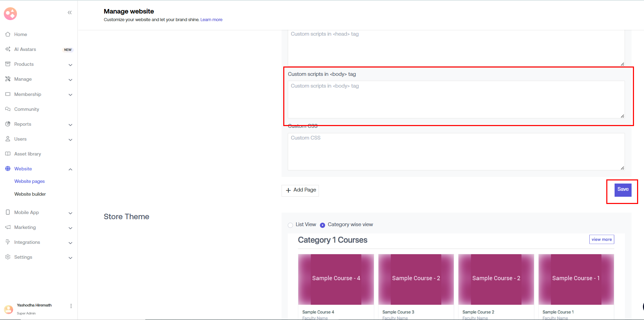Image resolution: width=644 pixels, height=320 pixels.
Task: Click the Save button
Action: (x=623, y=189)
